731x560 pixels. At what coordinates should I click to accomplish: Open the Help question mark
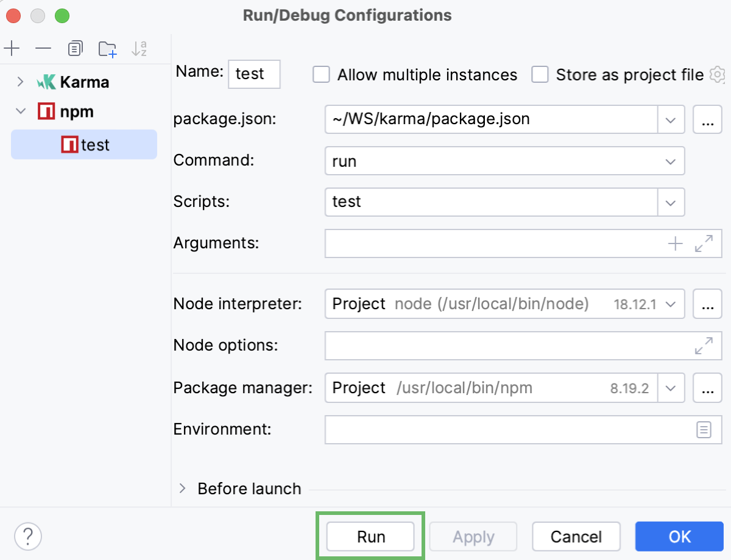[x=27, y=536]
